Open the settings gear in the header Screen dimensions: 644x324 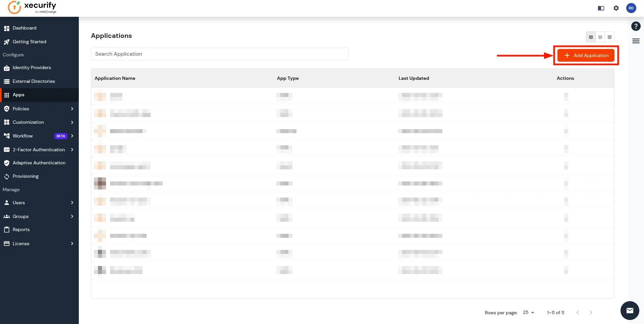point(616,8)
